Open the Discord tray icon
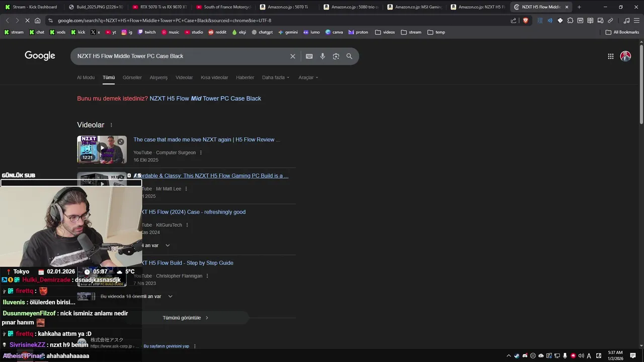This screenshot has height=362, width=644. click(525, 356)
